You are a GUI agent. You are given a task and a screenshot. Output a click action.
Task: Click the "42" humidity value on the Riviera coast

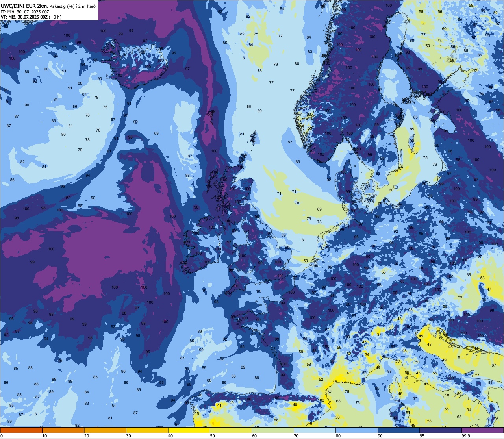[358, 384]
